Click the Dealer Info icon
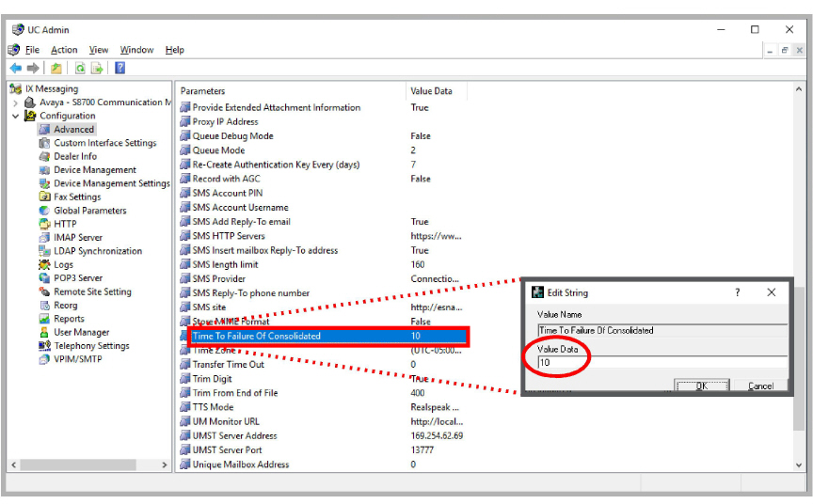This screenshot has height=504, width=813. coord(44,156)
